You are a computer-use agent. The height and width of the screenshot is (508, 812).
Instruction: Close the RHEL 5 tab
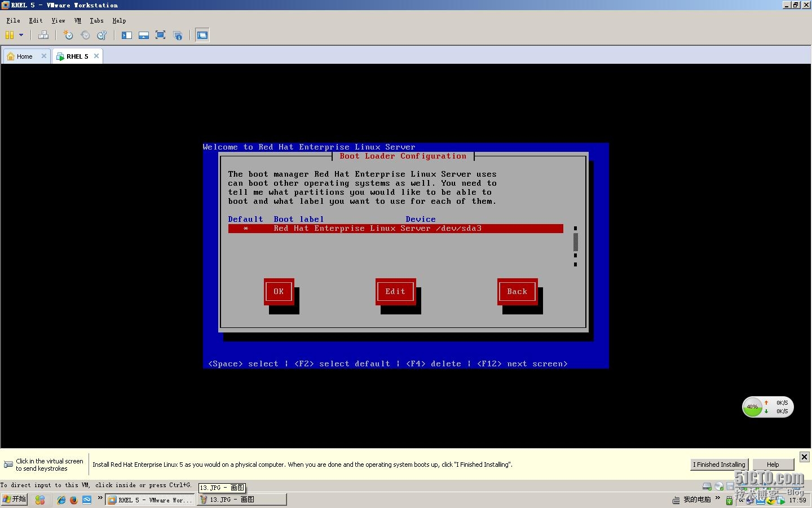[96, 56]
